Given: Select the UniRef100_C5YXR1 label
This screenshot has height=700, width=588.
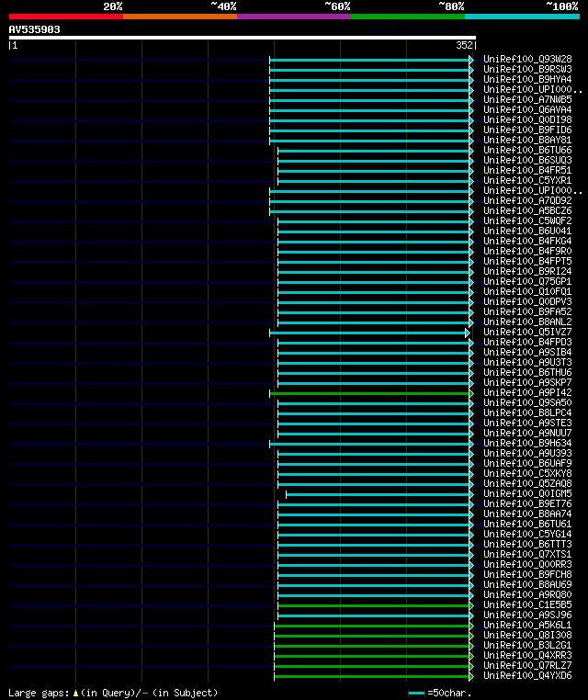Looking at the screenshot, I should 527,180.
